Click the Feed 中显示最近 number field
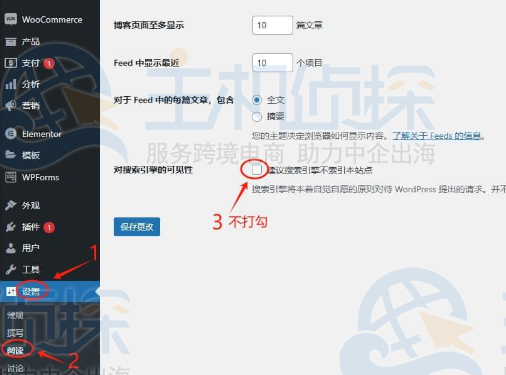This screenshot has height=375, width=506. point(272,63)
